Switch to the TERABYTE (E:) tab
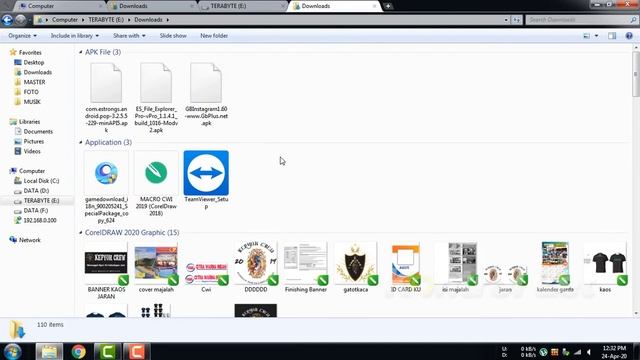Image resolution: width=640 pixels, height=360 pixels. [243, 6]
